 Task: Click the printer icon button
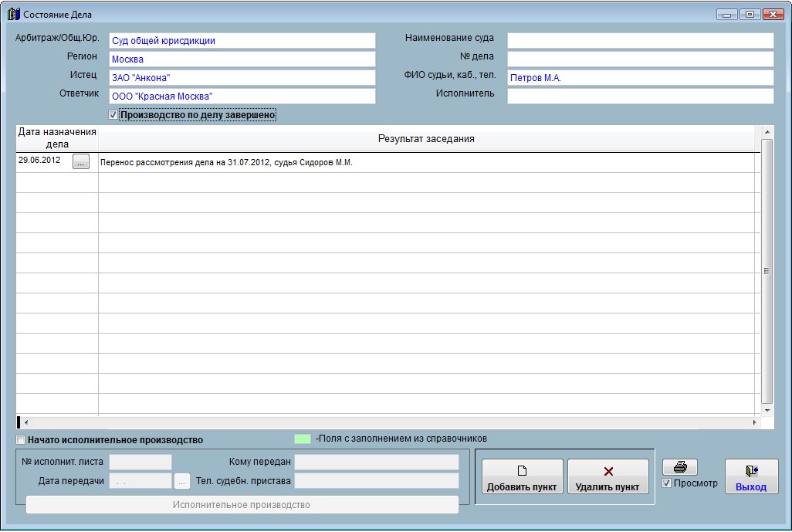(679, 467)
